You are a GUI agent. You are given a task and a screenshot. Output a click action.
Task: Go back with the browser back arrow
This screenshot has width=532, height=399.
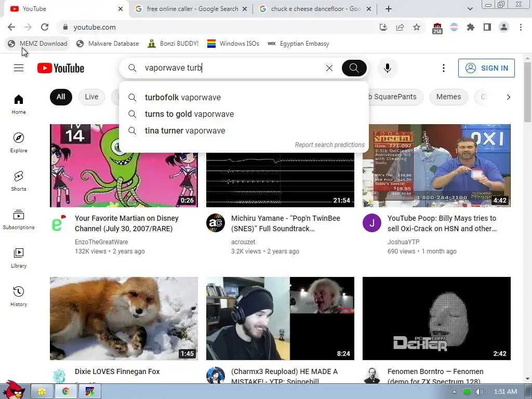click(x=11, y=27)
